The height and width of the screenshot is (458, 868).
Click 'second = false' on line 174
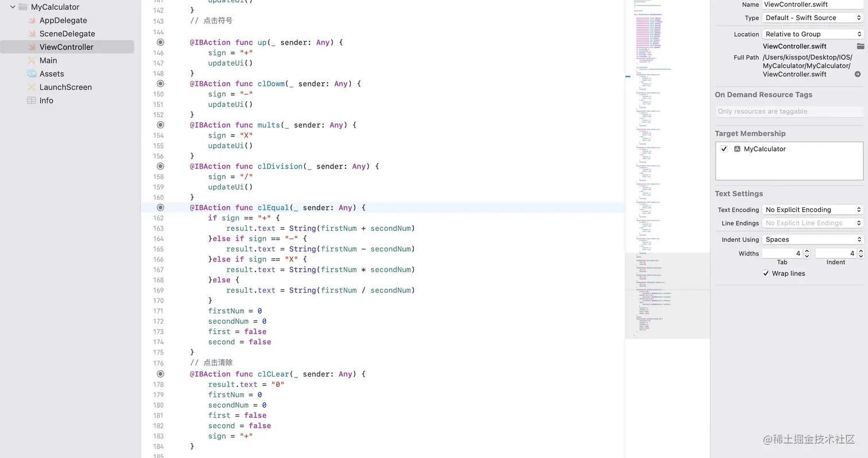point(239,342)
